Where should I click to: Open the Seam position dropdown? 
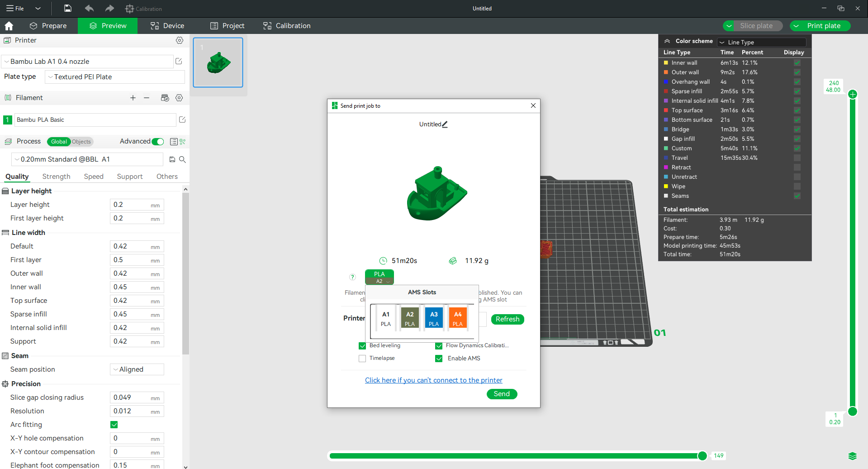137,369
